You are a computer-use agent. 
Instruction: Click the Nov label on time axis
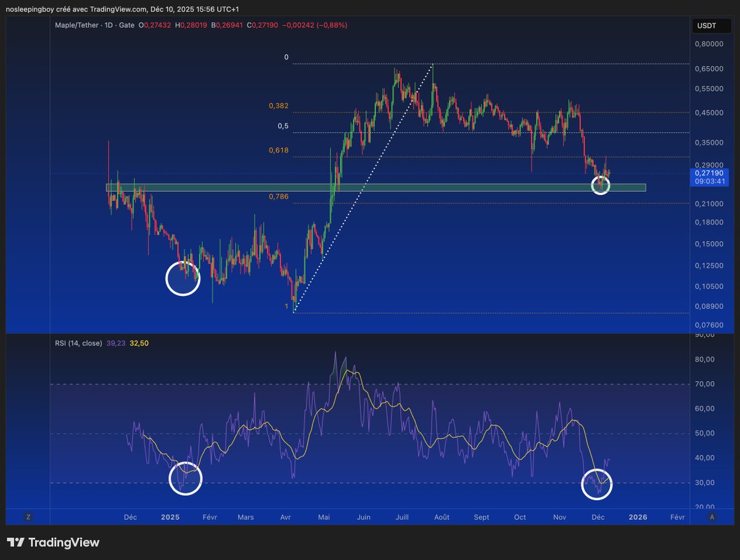coord(559,517)
